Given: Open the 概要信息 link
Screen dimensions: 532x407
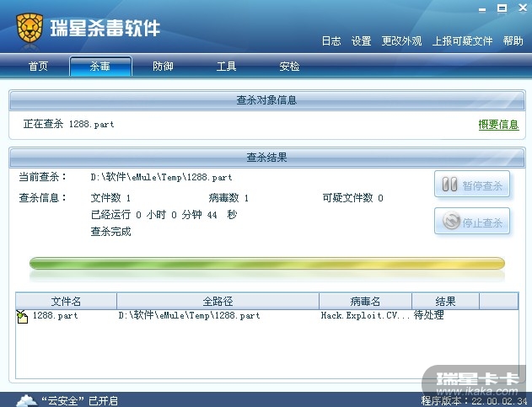Looking at the screenshot, I should click(x=499, y=125).
